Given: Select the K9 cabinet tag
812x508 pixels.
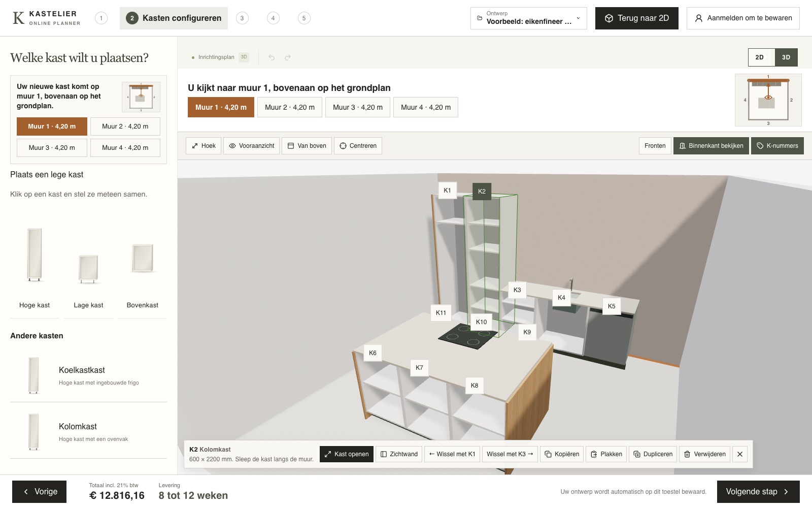Looking at the screenshot, I should [x=527, y=332].
